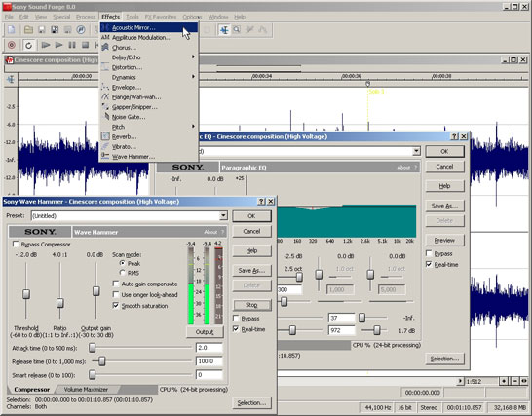Select the Edit tool in the main toolbar
The image size is (532, 416).
(224, 30)
